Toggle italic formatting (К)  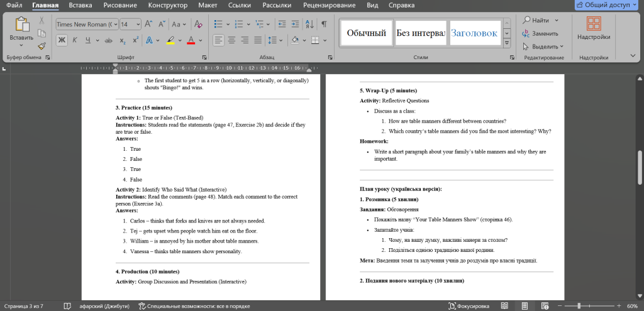click(75, 40)
